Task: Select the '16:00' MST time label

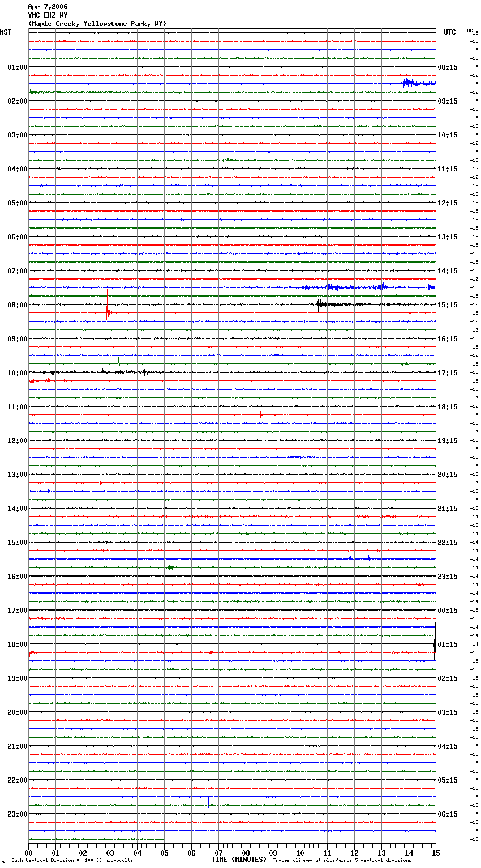Action: (x=18, y=577)
